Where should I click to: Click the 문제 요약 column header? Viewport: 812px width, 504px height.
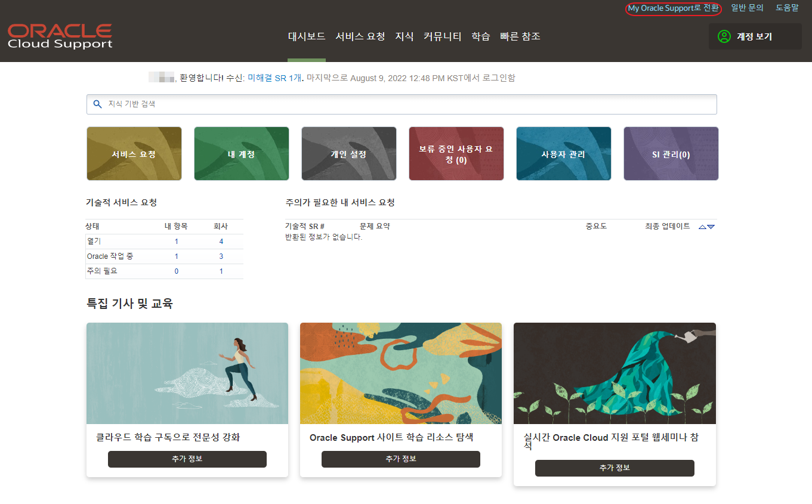(x=375, y=227)
